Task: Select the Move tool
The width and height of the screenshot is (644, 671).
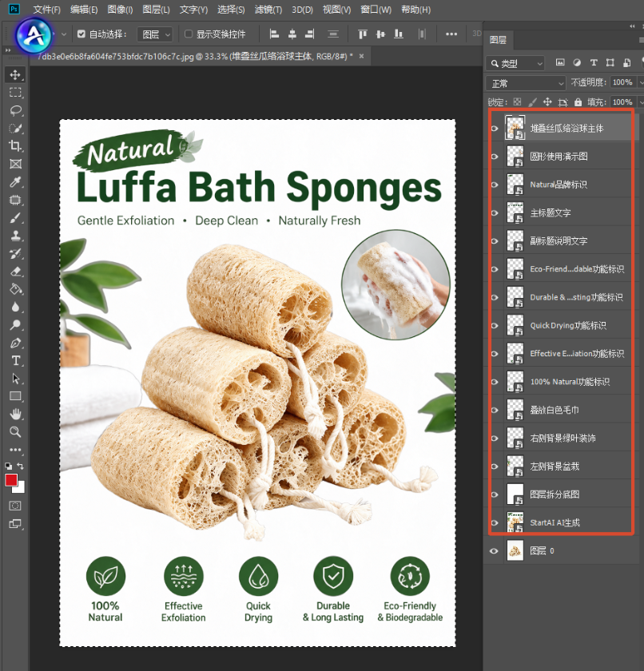Action: pyautogui.click(x=15, y=74)
